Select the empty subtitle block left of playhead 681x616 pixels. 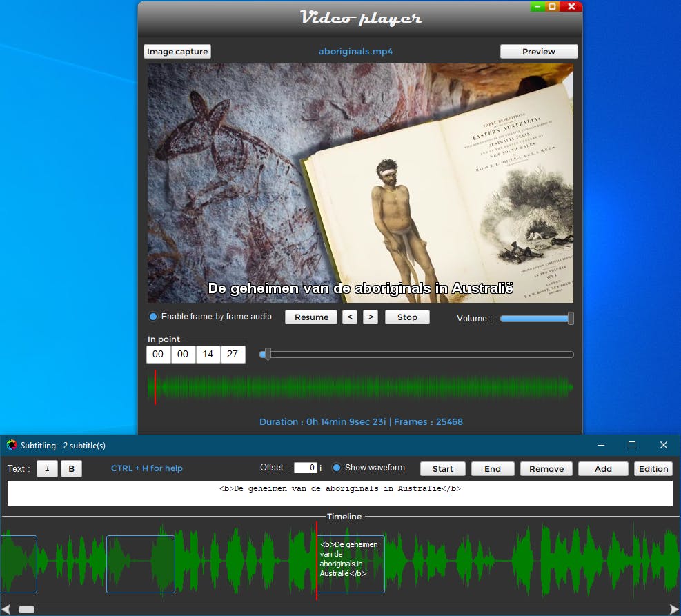(x=141, y=564)
